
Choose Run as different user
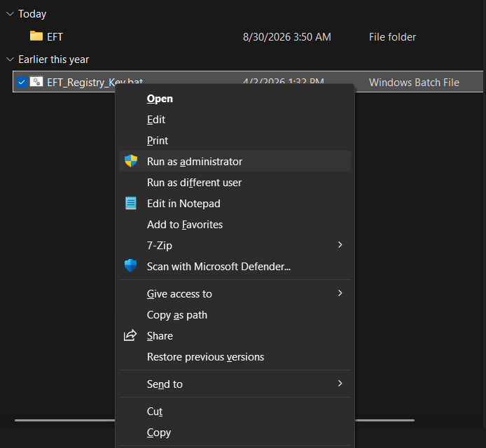point(235,183)
